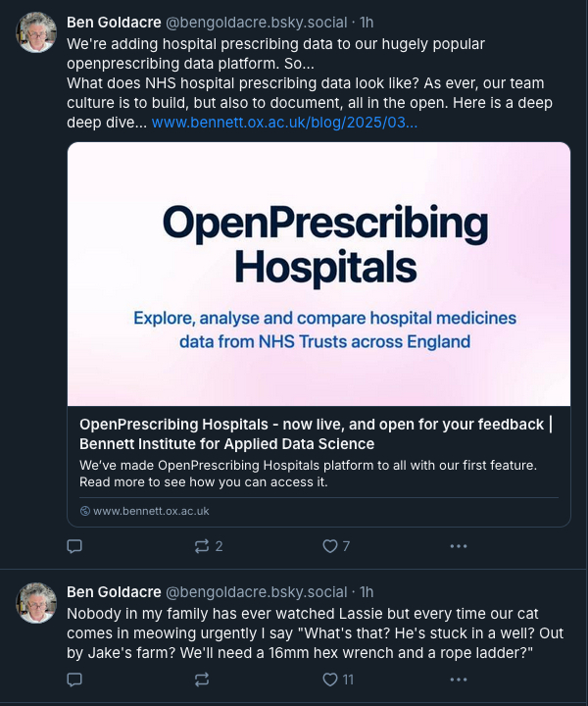Open the Lassie post text to view its thread
588x706 pixels.
click(x=294, y=632)
